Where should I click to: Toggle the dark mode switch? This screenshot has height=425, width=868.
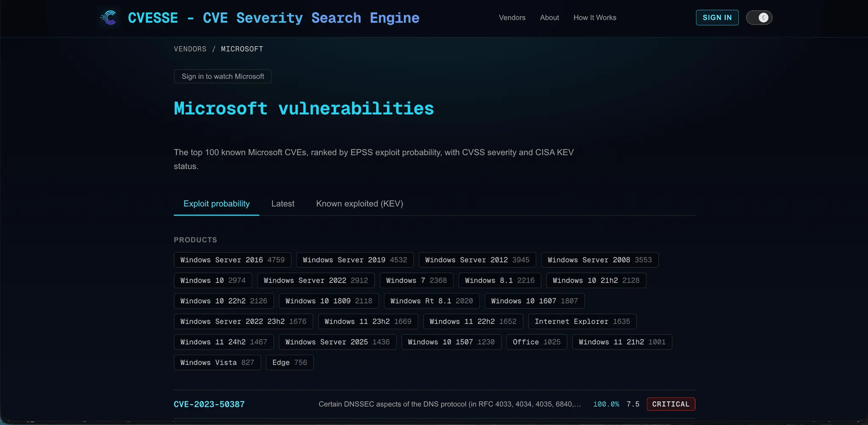(759, 17)
